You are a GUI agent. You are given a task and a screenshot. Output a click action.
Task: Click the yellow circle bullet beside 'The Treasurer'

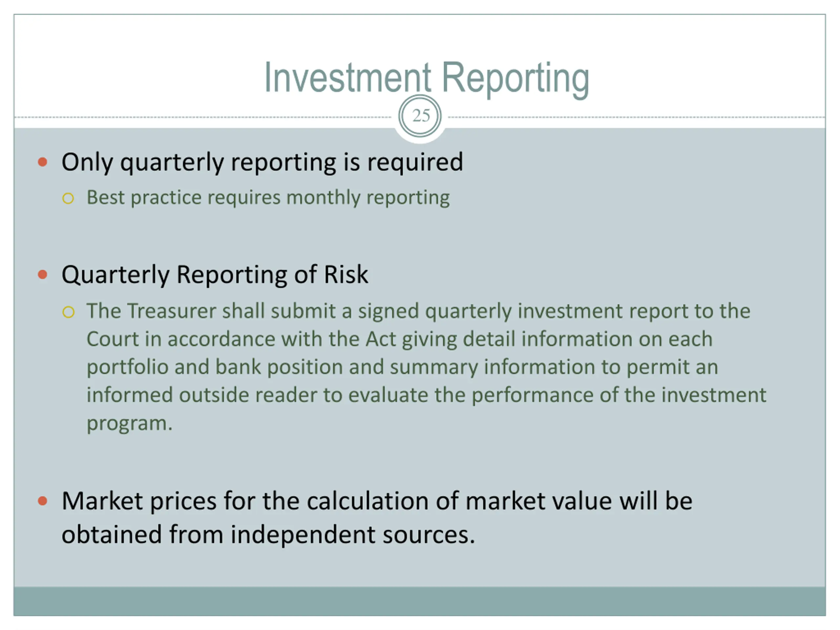point(68,312)
